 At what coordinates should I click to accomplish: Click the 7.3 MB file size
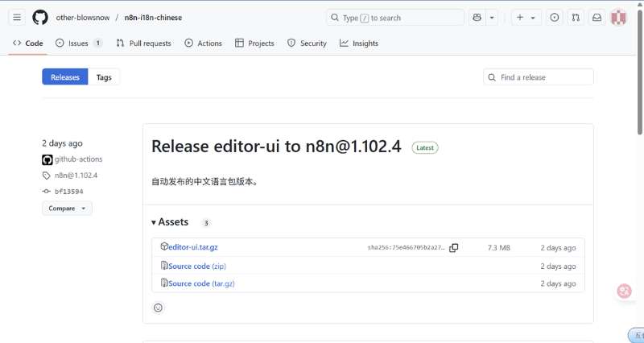(x=498, y=248)
